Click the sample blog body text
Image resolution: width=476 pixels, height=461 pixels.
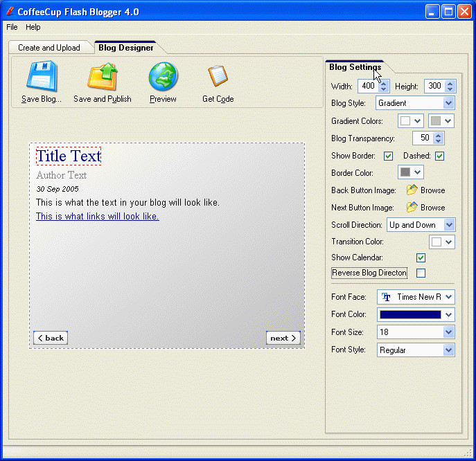point(127,202)
